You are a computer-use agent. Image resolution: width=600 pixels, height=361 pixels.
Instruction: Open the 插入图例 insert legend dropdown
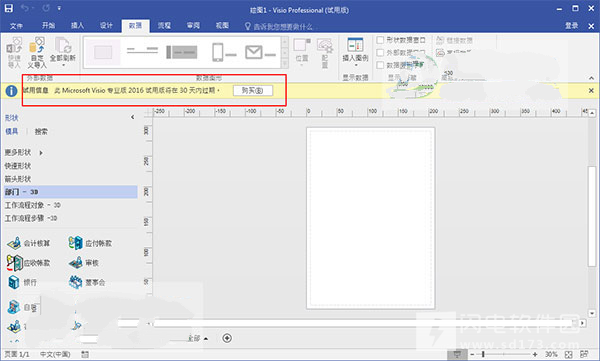click(x=355, y=52)
